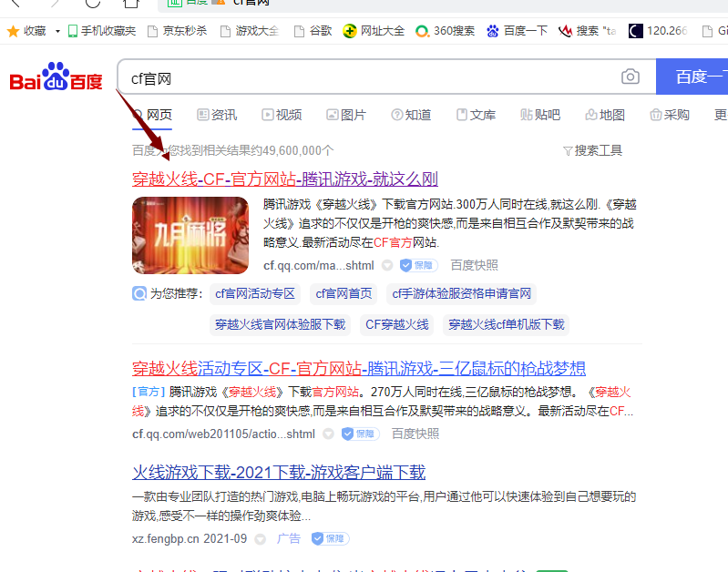
Task: Open 搜索 "ta bookmark
Action: [588, 31]
